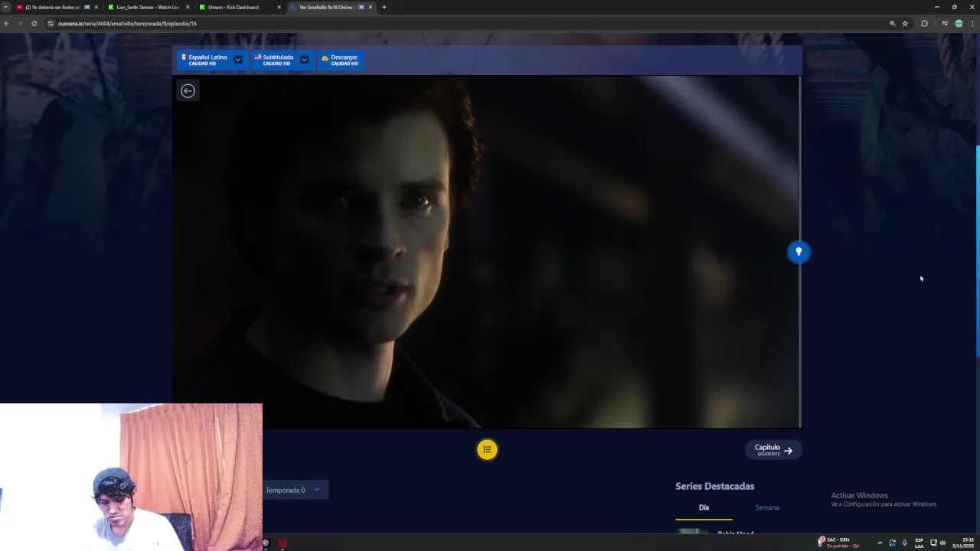Screen dimensions: 980x551
Task: Open the taskbar clock showing 23:32
Action: point(963,543)
